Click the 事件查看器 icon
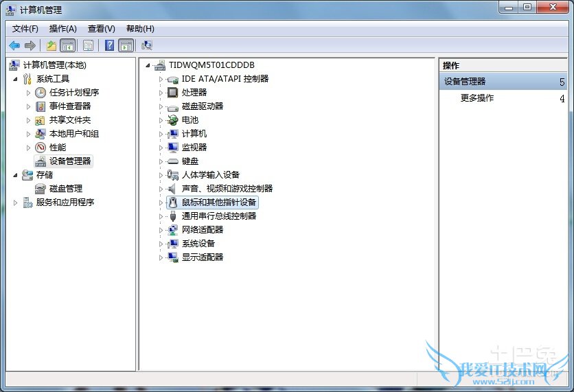The height and width of the screenshot is (392, 574). [x=41, y=106]
